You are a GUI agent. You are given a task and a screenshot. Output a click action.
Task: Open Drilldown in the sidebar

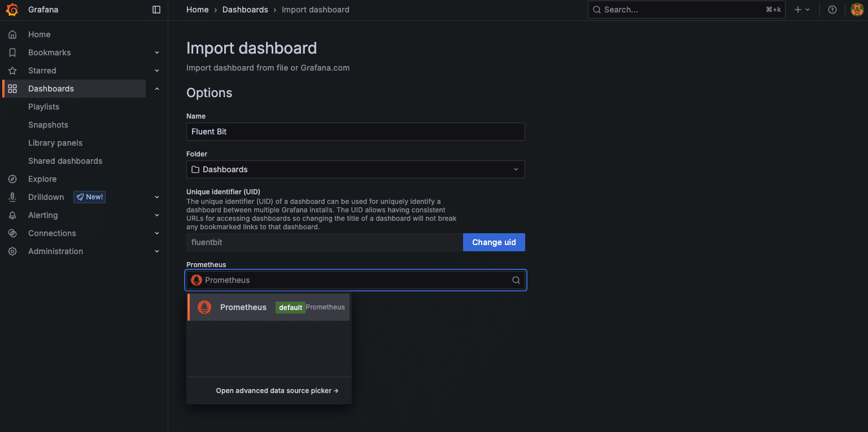coord(46,197)
